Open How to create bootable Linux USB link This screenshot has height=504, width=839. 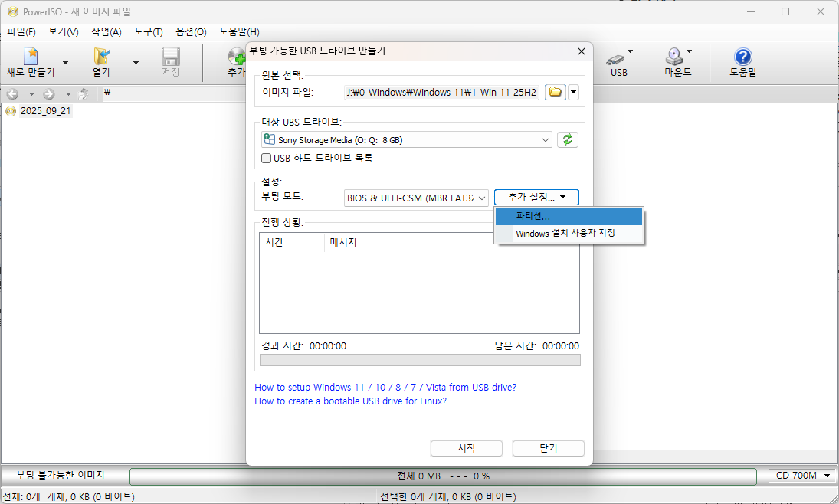point(350,401)
